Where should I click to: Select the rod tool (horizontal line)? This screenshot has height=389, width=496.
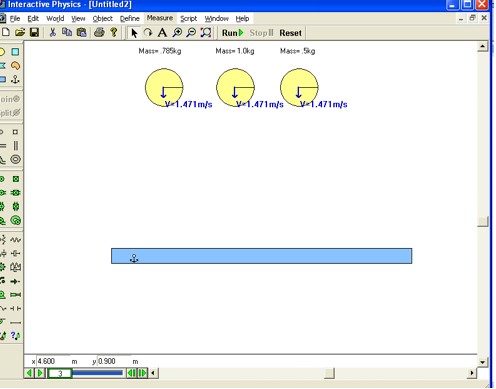pos(16,322)
